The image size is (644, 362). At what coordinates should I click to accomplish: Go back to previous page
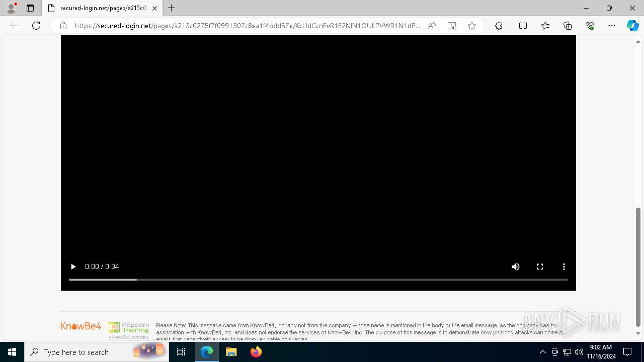point(14,26)
